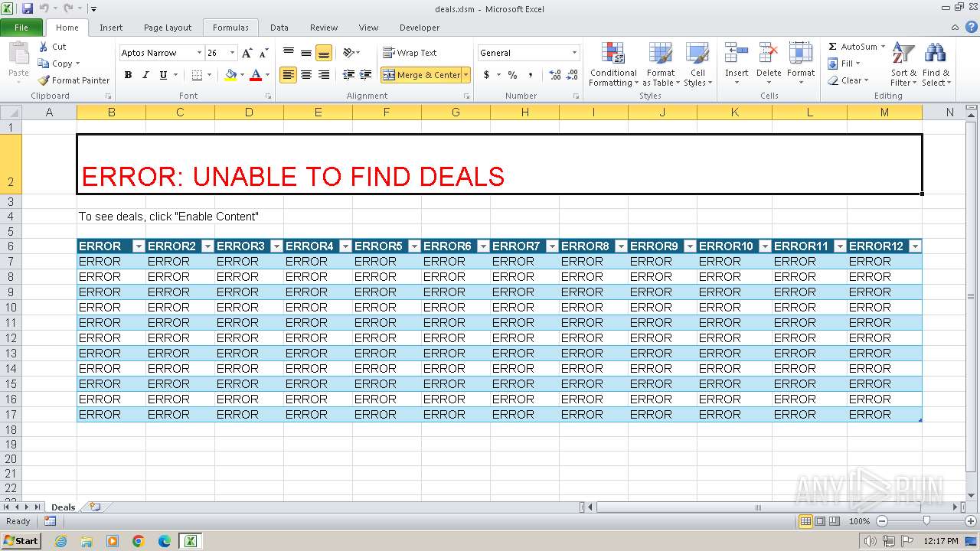Viewport: 980px width, 551px height.
Task: Open the number format General dropdown
Action: click(x=574, y=53)
